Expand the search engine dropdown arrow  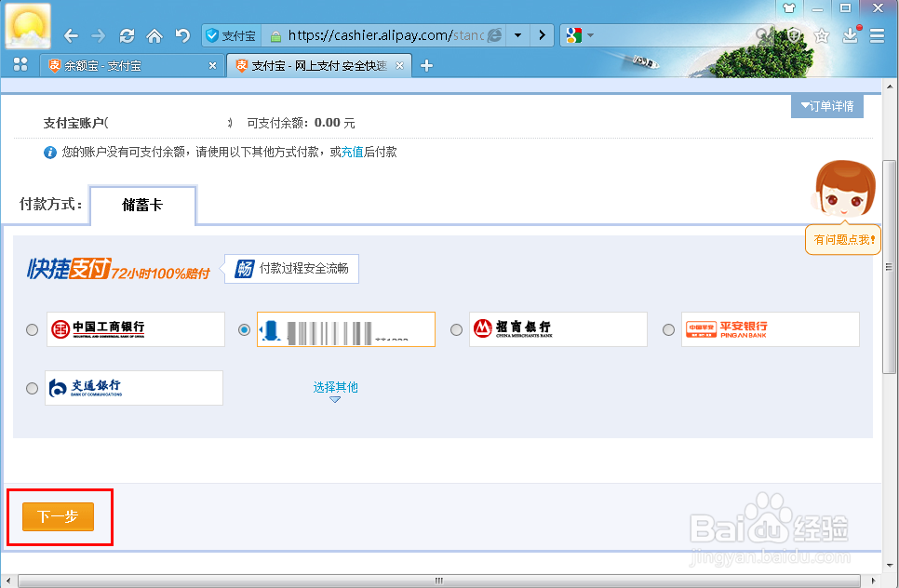point(589,34)
